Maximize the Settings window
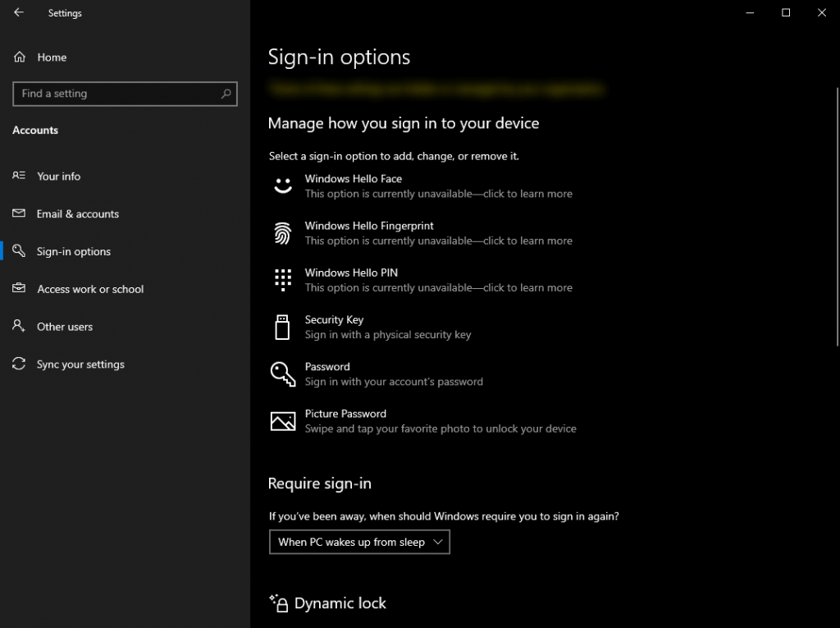 tap(786, 12)
